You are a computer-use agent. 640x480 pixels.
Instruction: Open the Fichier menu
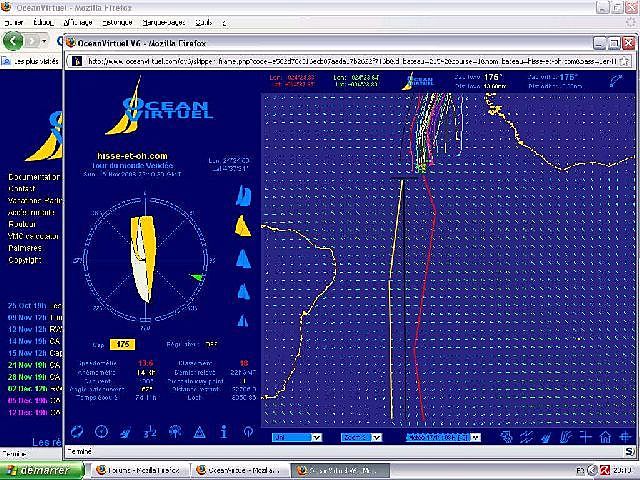click(13, 22)
